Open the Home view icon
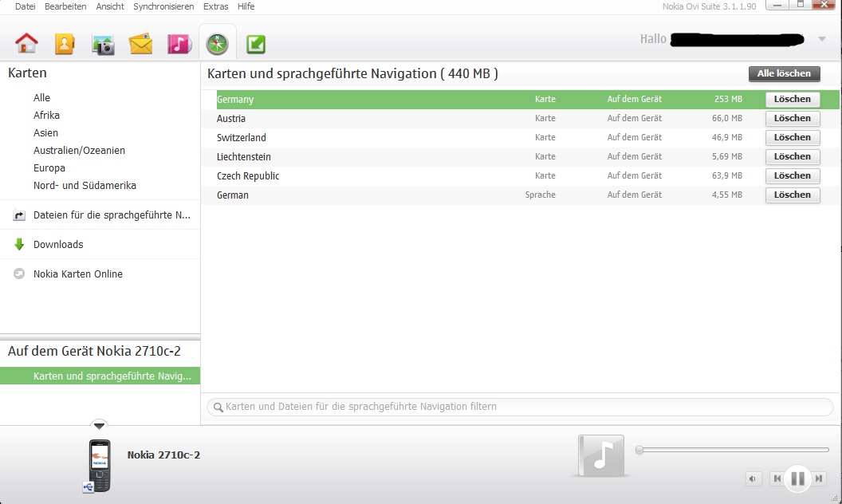The image size is (842, 504). pos(27,44)
